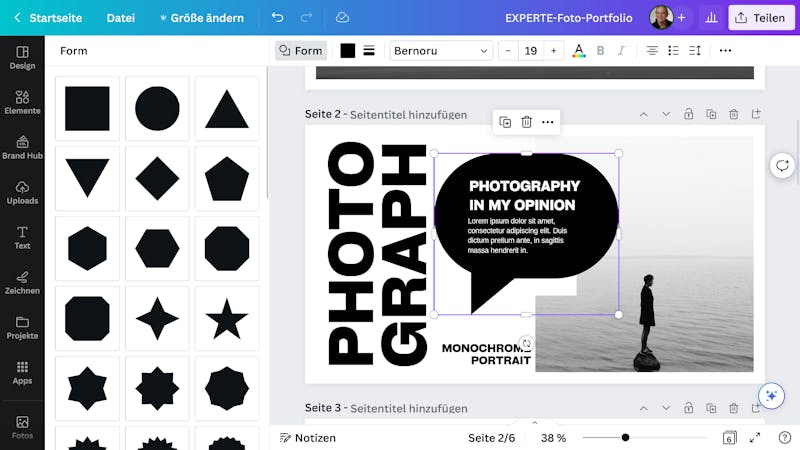Duplicate selected element from floating toolbar

(505, 122)
